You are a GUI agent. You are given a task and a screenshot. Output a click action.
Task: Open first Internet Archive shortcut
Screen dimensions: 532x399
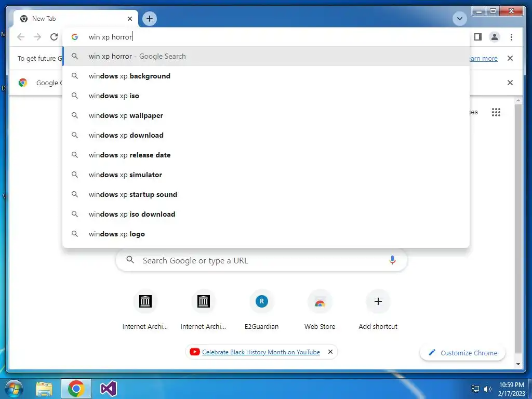tap(145, 310)
